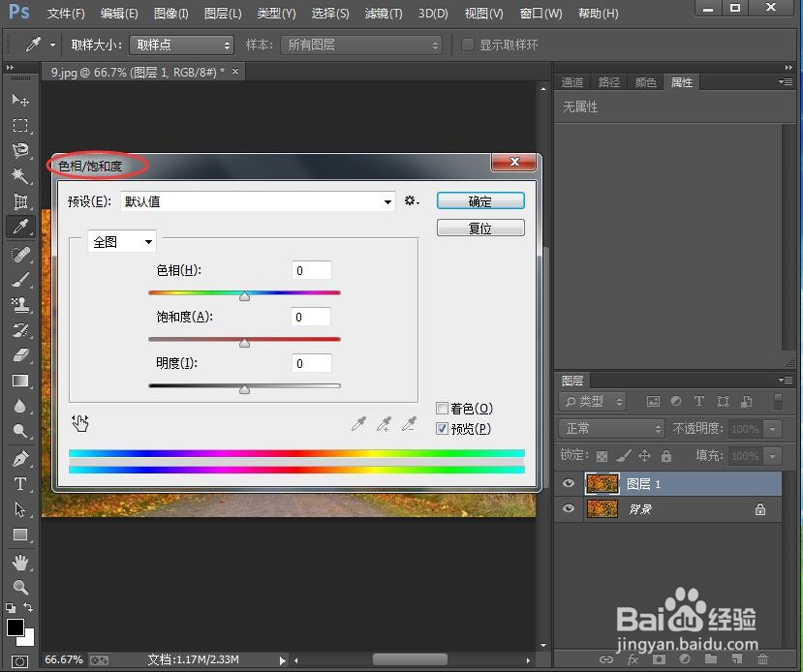Select the Eraser tool
This screenshot has width=803, height=672.
coord(20,355)
